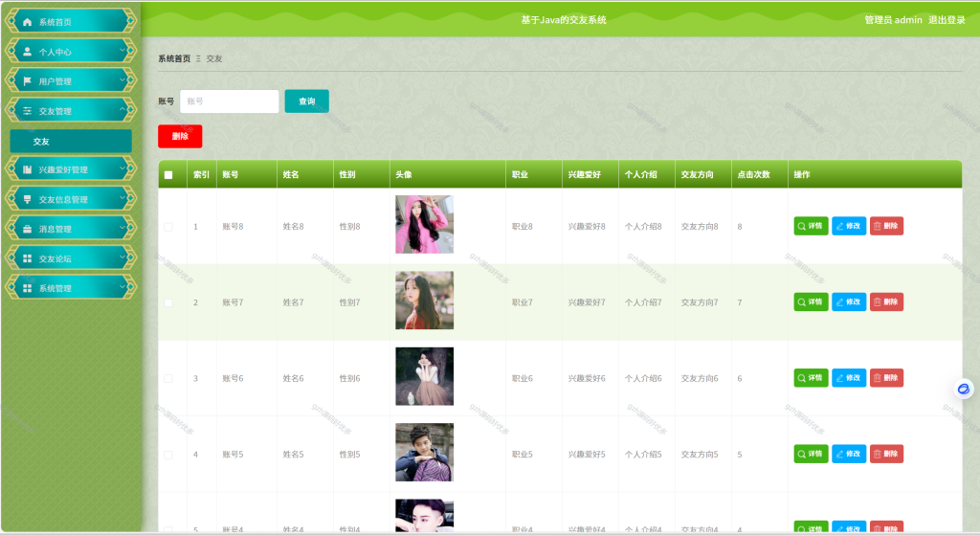This screenshot has width=980, height=536.
Task: Click the flag icon beside 用户管理
Action: pos(27,81)
